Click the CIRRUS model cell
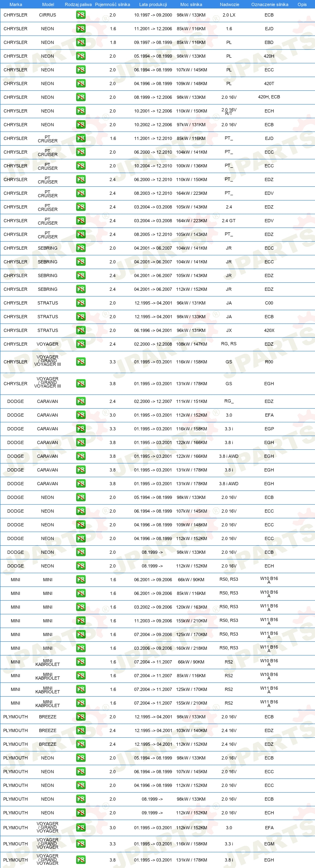Screen dimensions: 315x868 (48, 15)
